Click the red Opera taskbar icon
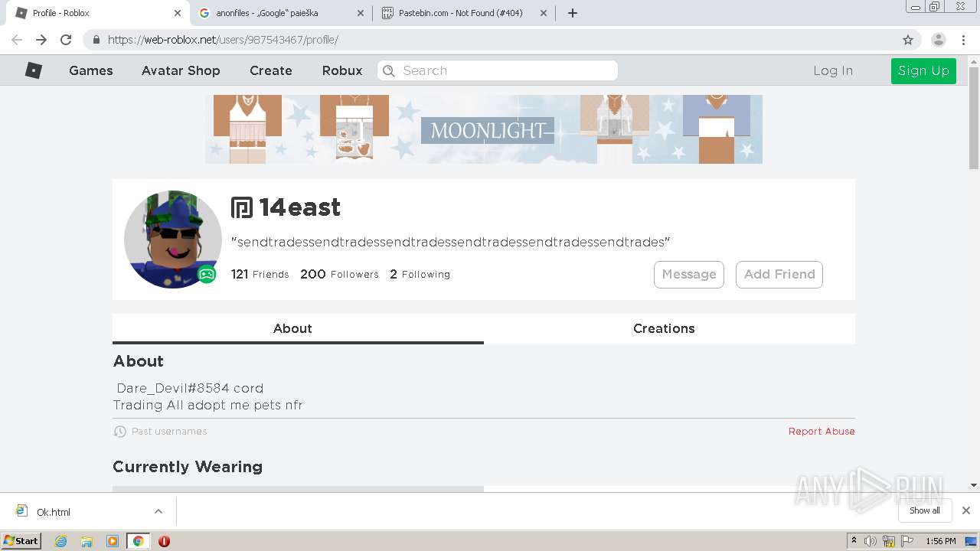The height and width of the screenshot is (551, 980). point(164,541)
